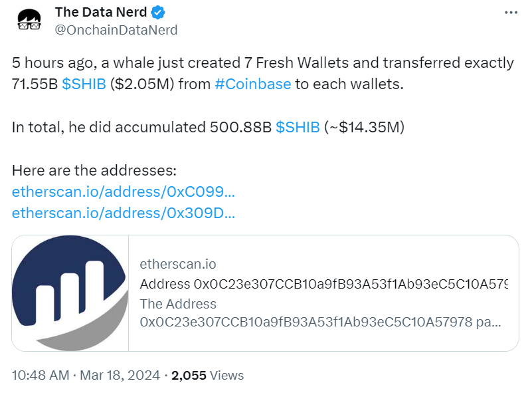532x393 pixels.
Task: Open the card title 'Address 0x0C23e307…'
Action: click(x=324, y=284)
